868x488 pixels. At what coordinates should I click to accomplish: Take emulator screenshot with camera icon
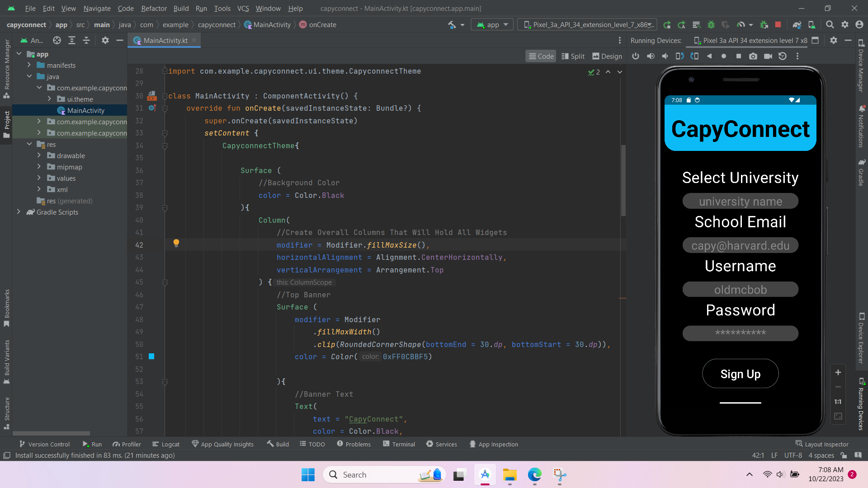click(753, 56)
